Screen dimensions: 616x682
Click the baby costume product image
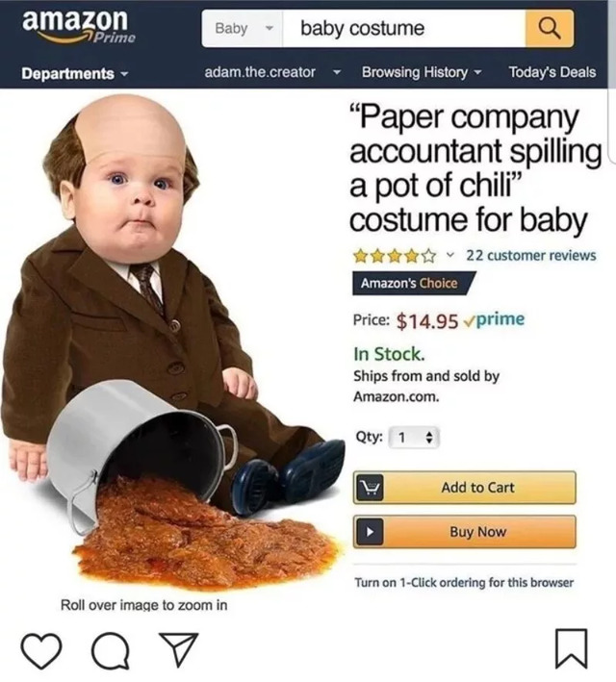coord(173,343)
